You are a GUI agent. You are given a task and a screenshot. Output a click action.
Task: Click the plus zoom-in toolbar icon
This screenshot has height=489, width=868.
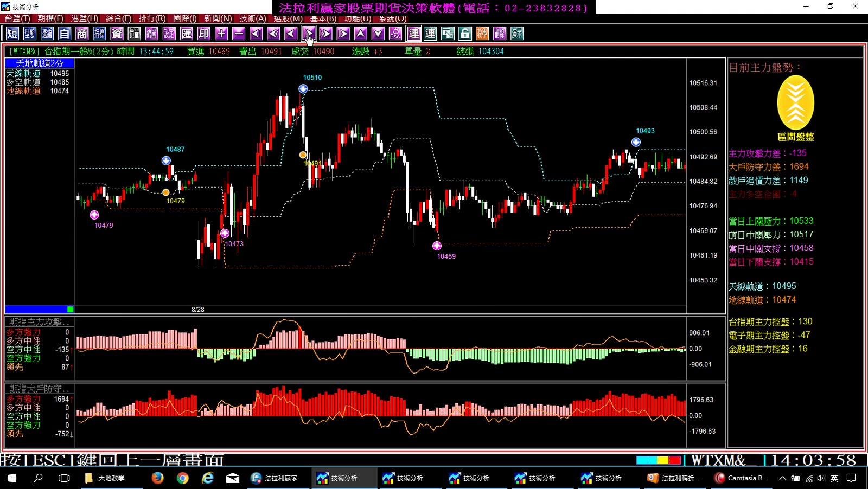point(221,34)
